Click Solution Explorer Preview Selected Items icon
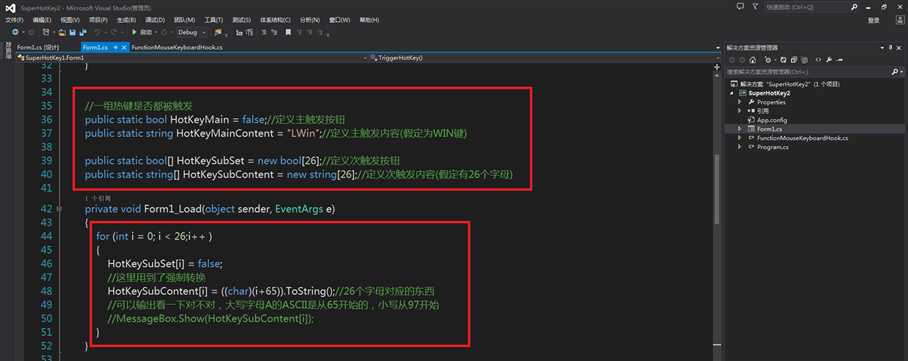 coord(840,60)
